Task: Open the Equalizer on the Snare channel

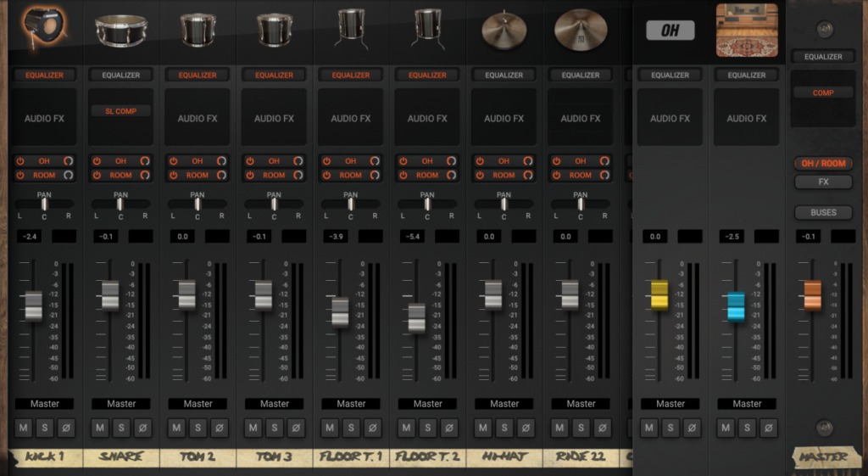Action: pyautogui.click(x=120, y=75)
